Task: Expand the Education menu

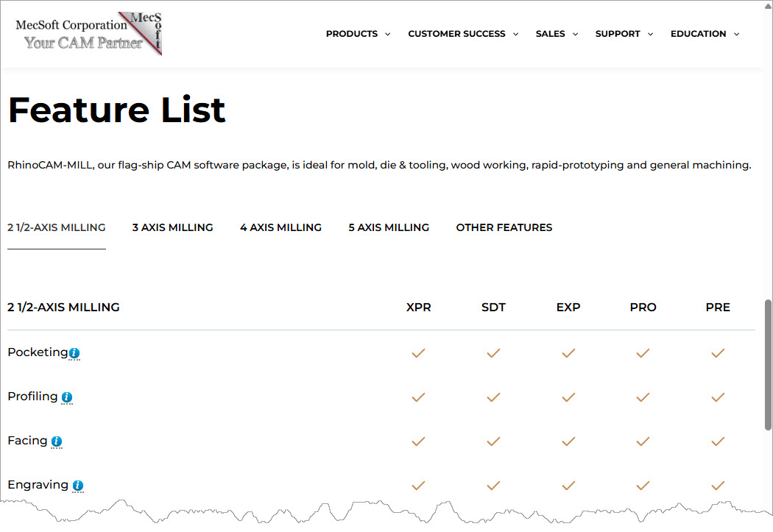Action: (705, 34)
